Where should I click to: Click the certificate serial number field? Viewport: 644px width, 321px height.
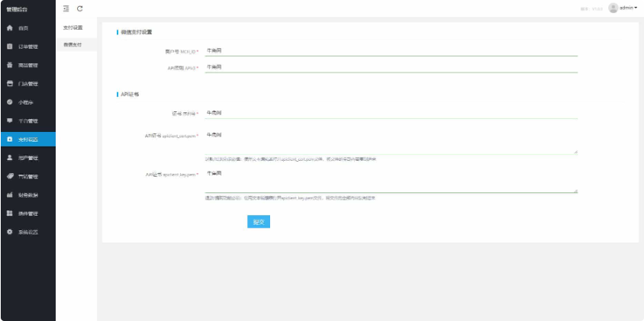tap(391, 113)
